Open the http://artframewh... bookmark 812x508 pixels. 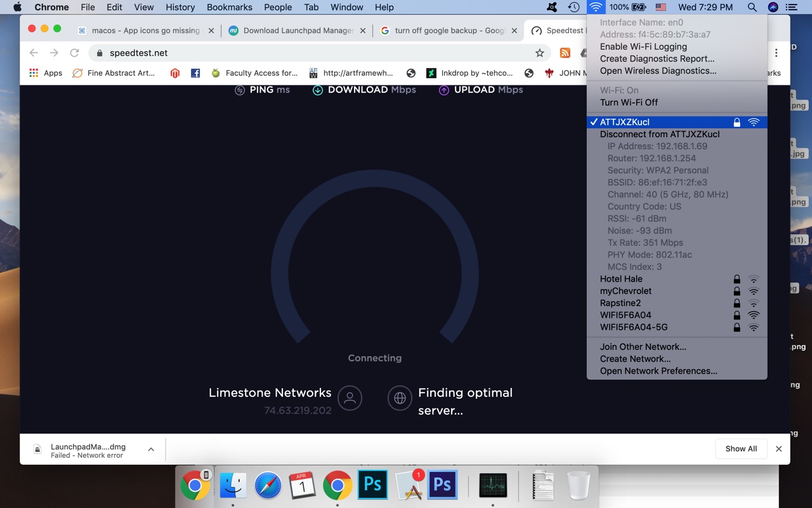[351, 73]
